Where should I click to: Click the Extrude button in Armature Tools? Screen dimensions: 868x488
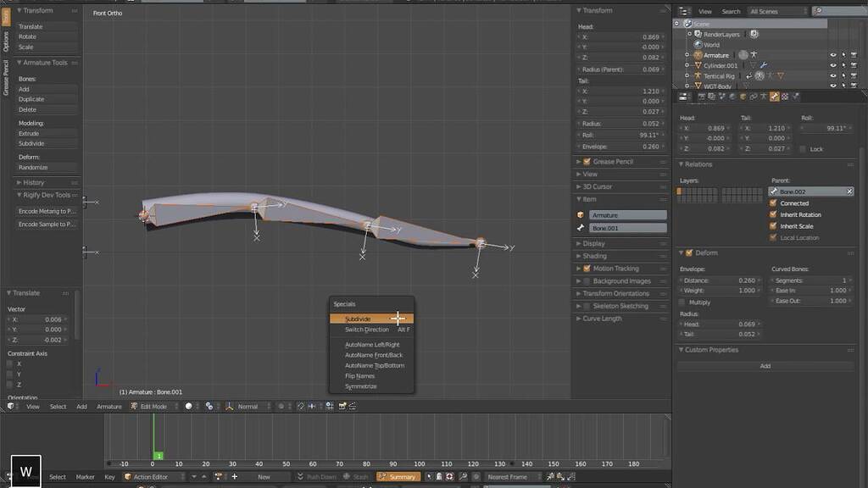click(x=47, y=133)
